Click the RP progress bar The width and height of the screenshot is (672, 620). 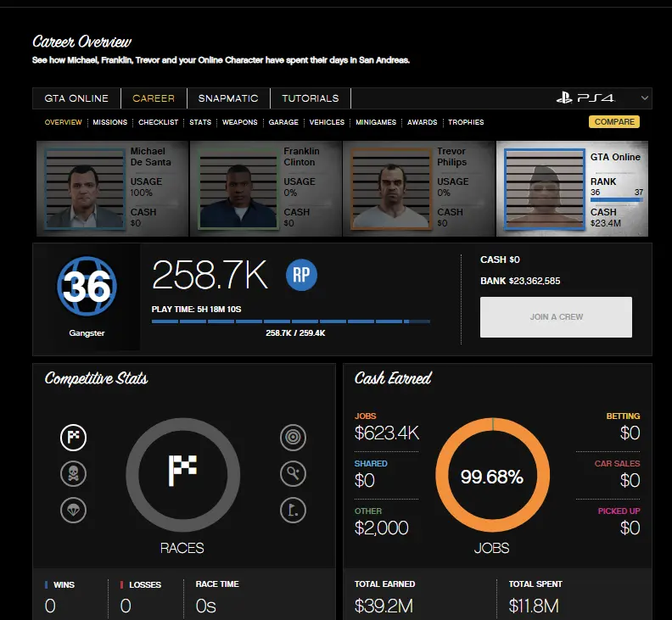pos(291,321)
